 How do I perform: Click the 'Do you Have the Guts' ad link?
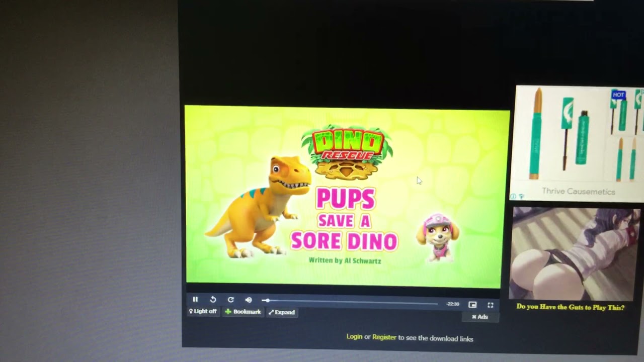coord(571,307)
